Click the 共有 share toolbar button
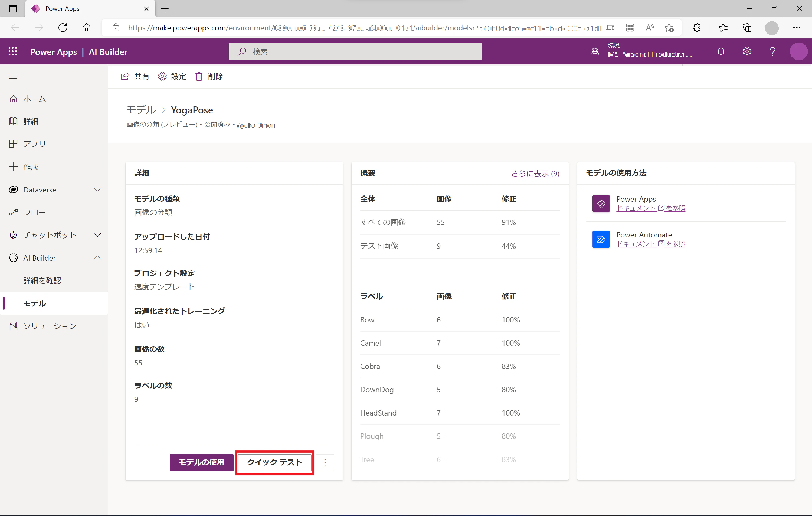Viewport: 812px width, 516px height. tap(135, 77)
